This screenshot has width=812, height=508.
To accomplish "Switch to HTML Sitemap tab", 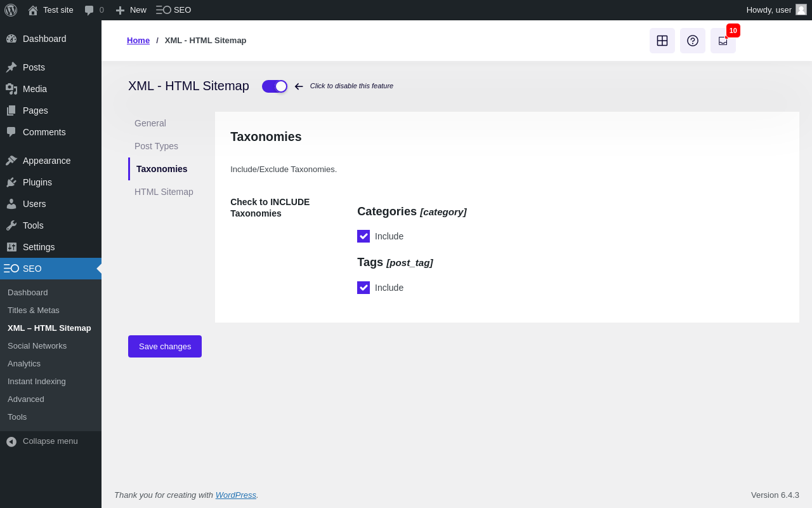I will point(164,192).
